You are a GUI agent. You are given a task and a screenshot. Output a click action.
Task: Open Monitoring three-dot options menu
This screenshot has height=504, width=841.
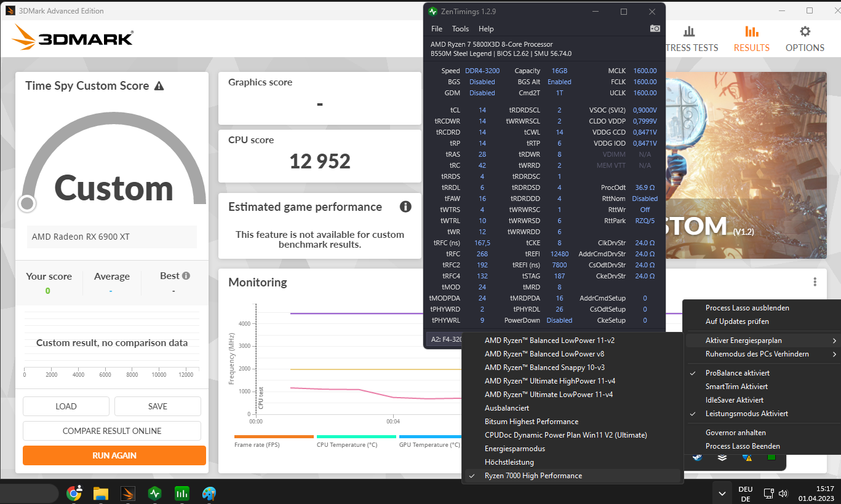815,282
